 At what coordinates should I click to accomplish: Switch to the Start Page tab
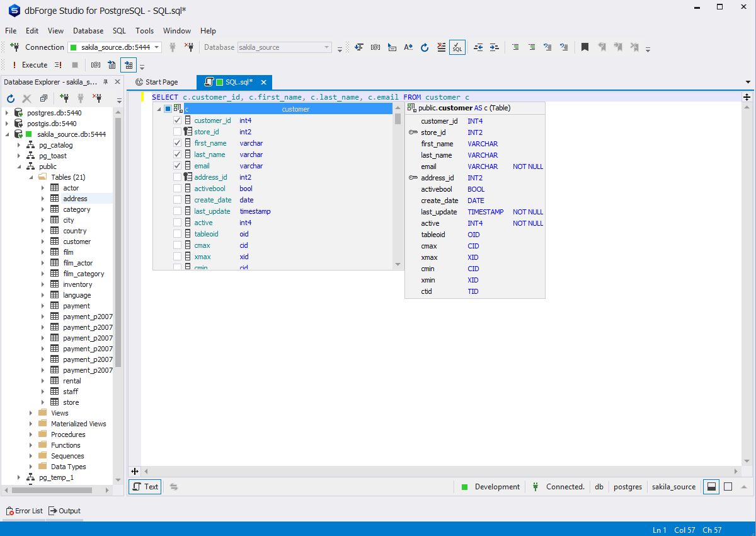[157, 82]
